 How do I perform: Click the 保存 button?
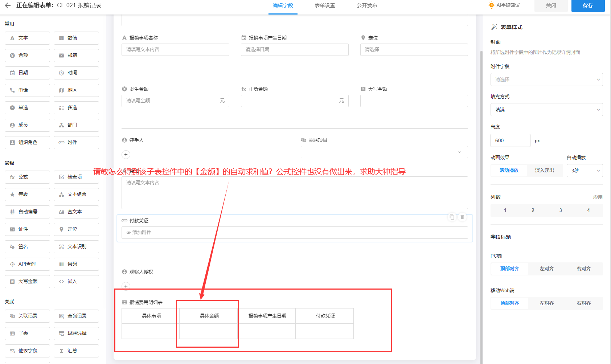[x=588, y=6]
